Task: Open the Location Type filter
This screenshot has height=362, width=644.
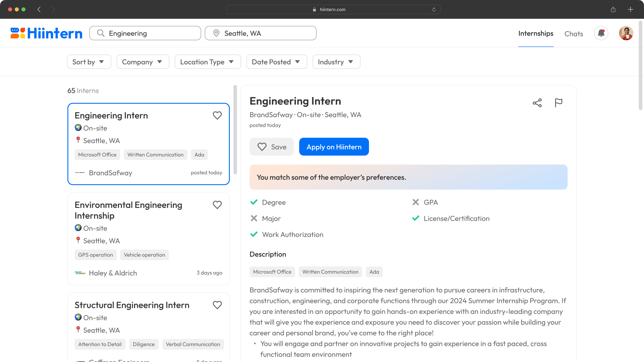Action: [x=208, y=62]
